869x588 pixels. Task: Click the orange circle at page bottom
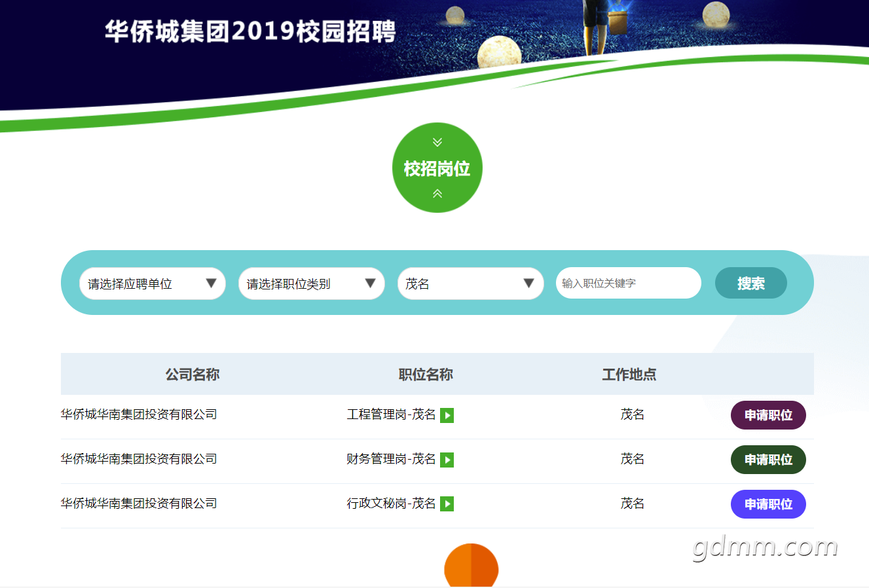click(x=471, y=566)
